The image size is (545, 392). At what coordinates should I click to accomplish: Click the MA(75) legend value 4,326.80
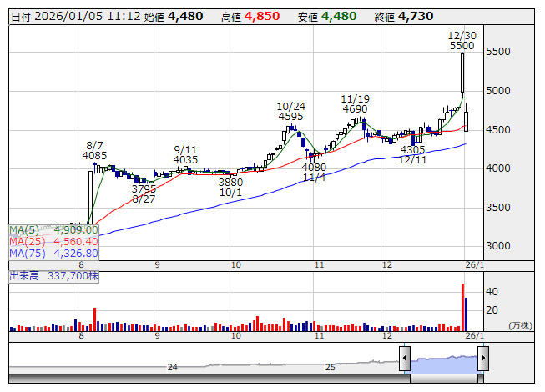76,254
